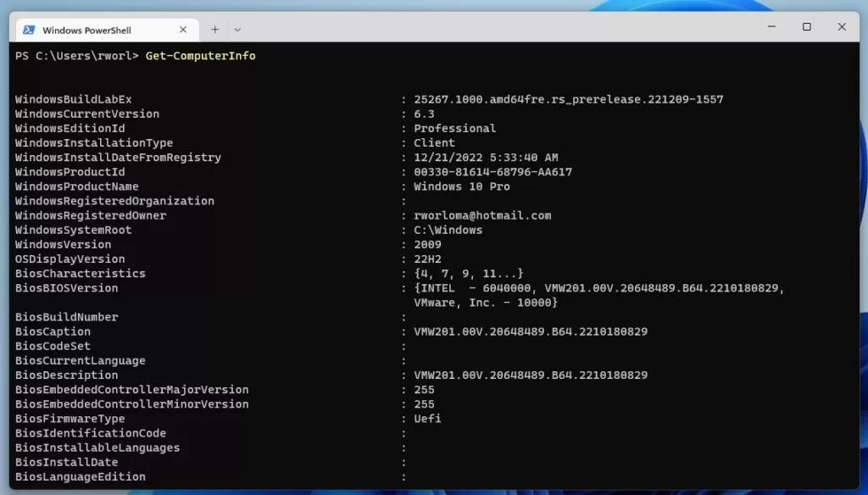The image size is (868, 495).
Task: Click the BIOS version line starting {INTEL
Action: pyautogui.click(x=599, y=288)
